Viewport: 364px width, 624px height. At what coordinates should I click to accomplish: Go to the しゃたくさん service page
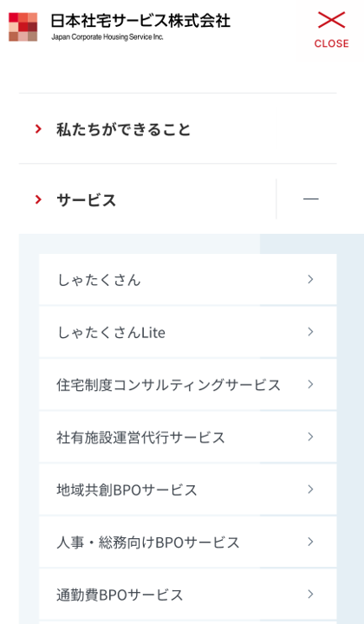(x=188, y=279)
